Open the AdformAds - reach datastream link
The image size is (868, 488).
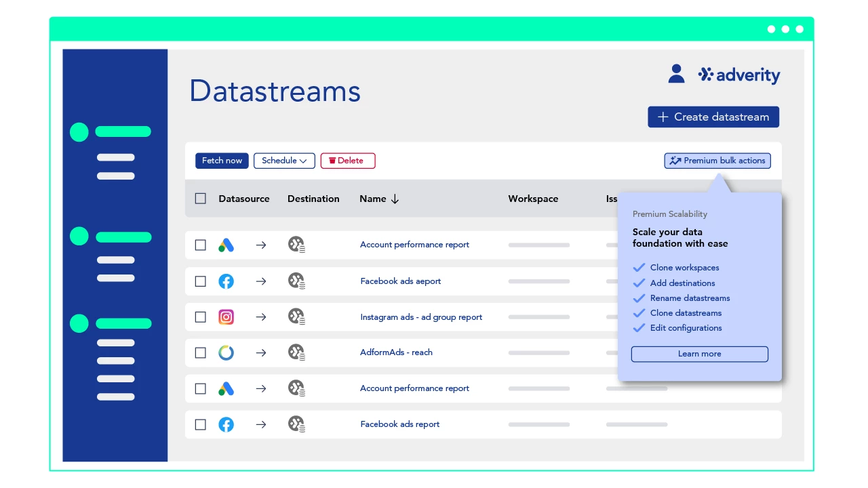[396, 352]
